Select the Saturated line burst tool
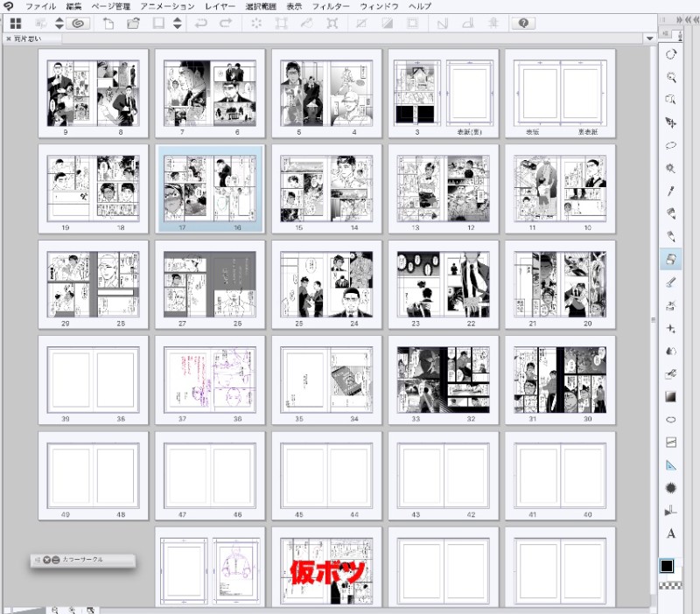Screen dimensions: 700x614 [x=670, y=488]
